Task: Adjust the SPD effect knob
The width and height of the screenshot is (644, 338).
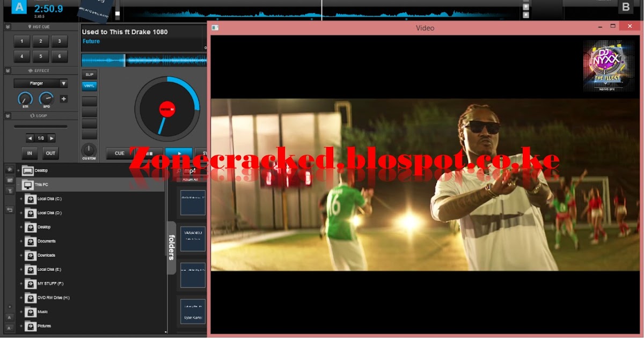Action: pos(47,99)
